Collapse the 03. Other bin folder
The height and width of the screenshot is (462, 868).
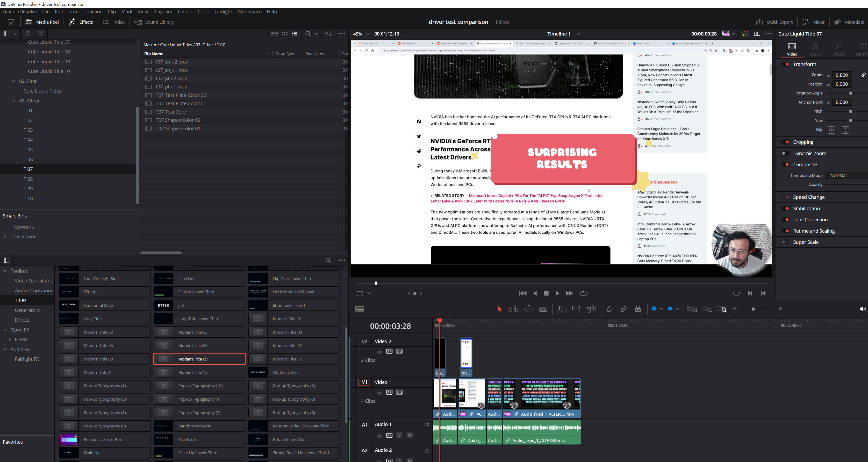pos(14,101)
